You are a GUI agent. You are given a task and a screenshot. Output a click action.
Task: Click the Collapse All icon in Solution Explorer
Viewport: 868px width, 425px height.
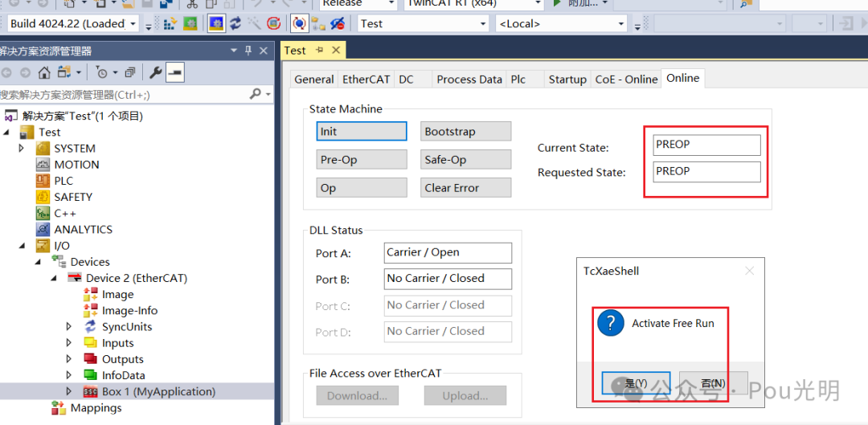pyautogui.click(x=130, y=72)
